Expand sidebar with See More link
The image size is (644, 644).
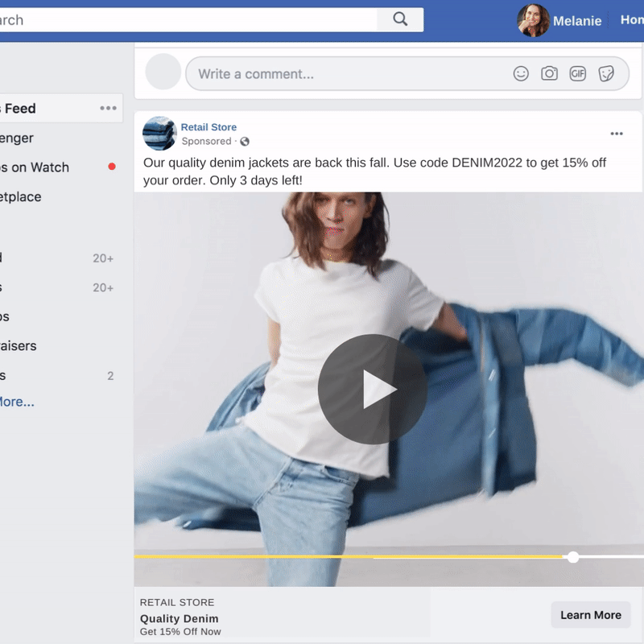tap(17, 402)
